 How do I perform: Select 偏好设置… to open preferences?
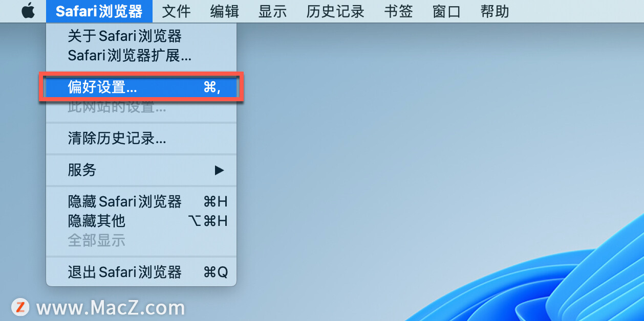click(x=141, y=87)
